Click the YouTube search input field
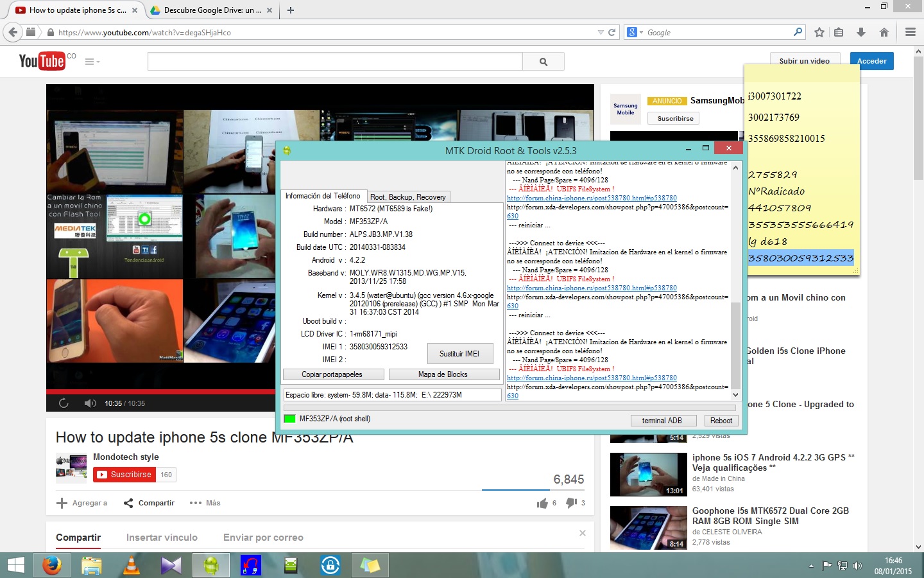 coord(335,62)
